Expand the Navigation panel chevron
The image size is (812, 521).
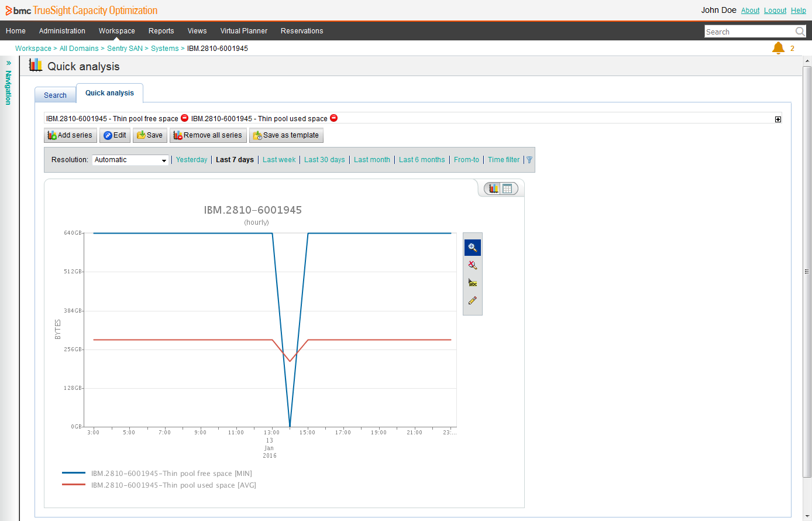[x=9, y=63]
